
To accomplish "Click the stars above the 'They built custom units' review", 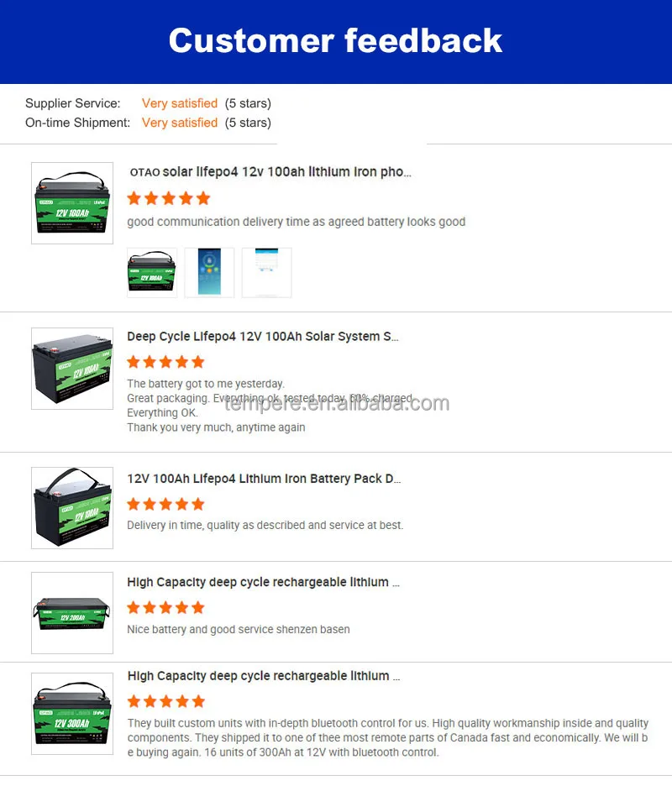I will (x=165, y=701).
